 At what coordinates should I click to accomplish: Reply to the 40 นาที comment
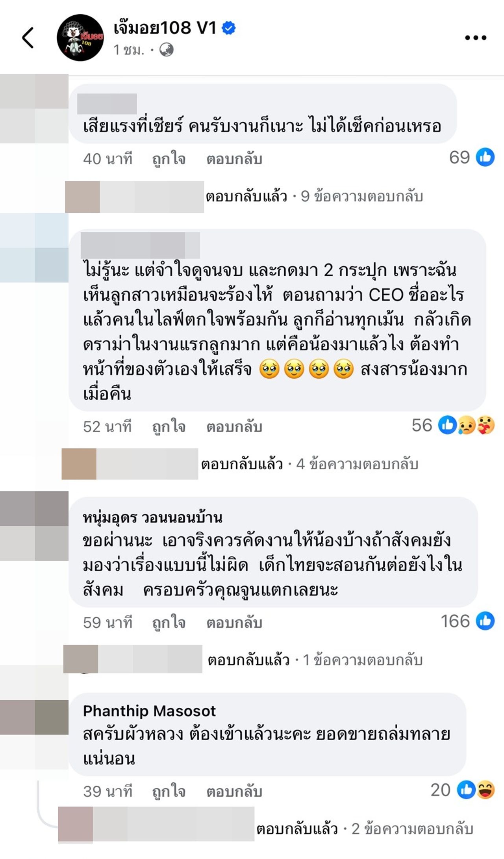point(234,159)
